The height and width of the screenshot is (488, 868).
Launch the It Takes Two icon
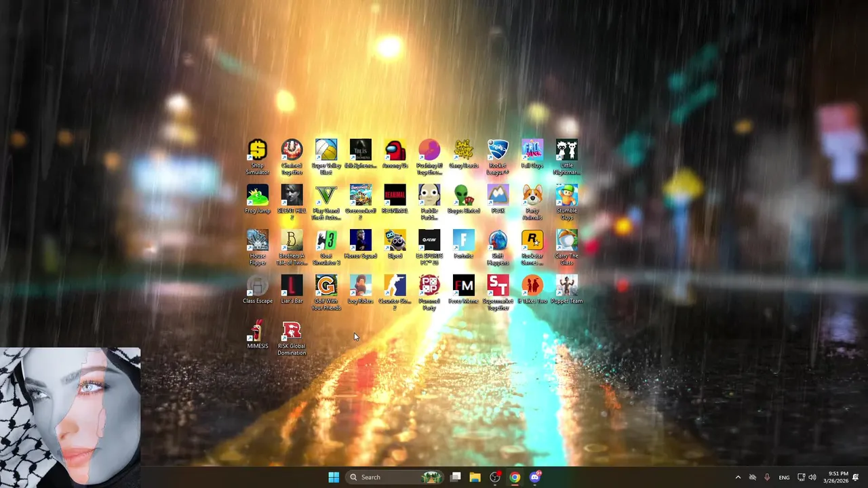coord(532,289)
